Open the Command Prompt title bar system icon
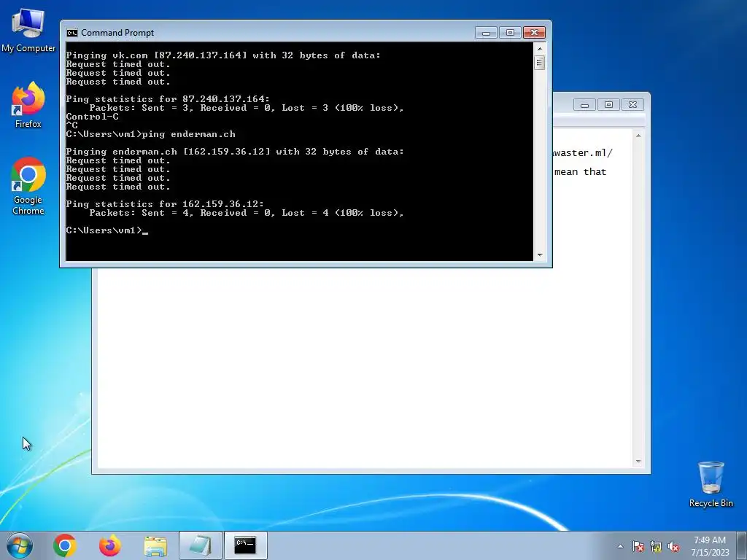The image size is (747, 560). click(72, 32)
